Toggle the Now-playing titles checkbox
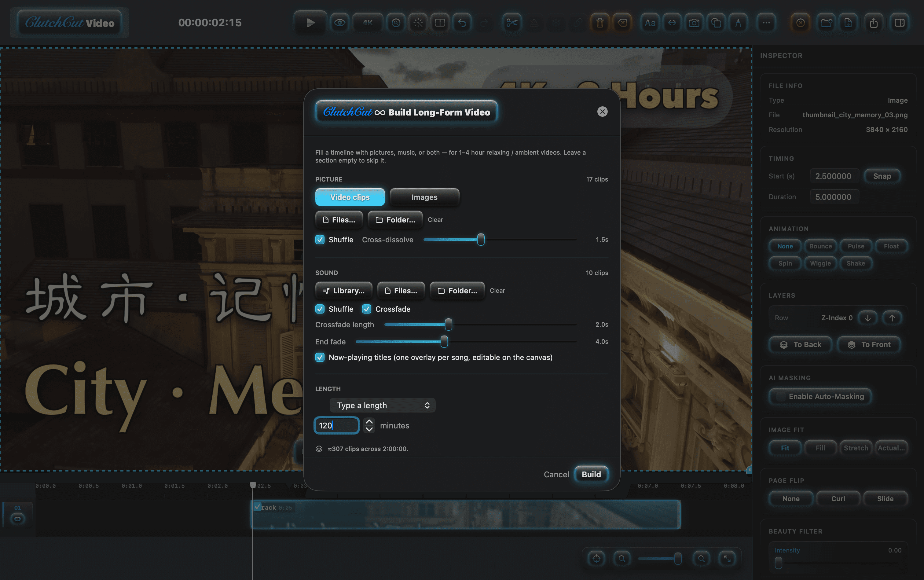This screenshot has width=924, height=580. tap(320, 358)
